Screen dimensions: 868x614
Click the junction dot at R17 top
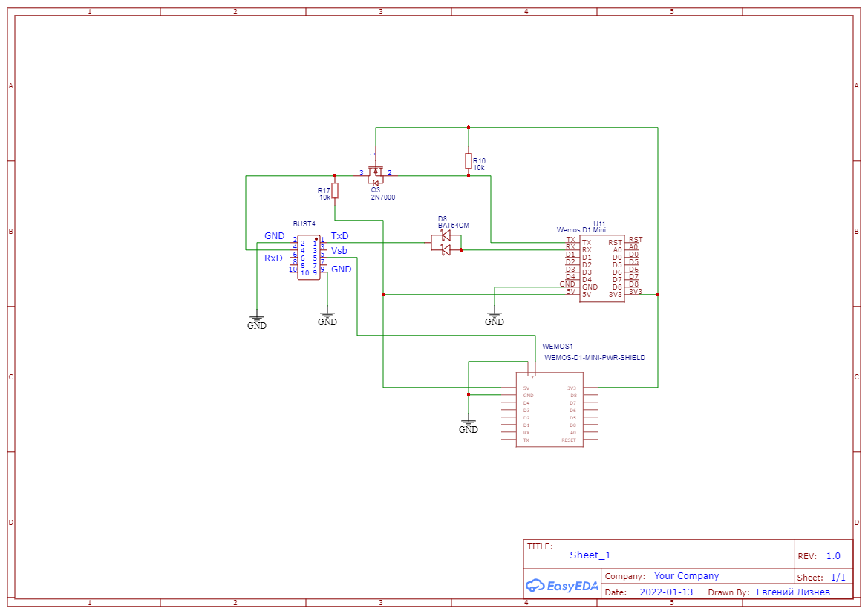(335, 175)
